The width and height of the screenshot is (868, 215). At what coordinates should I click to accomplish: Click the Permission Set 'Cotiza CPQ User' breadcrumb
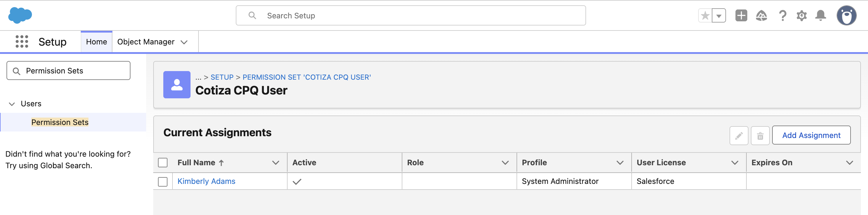click(306, 77)
